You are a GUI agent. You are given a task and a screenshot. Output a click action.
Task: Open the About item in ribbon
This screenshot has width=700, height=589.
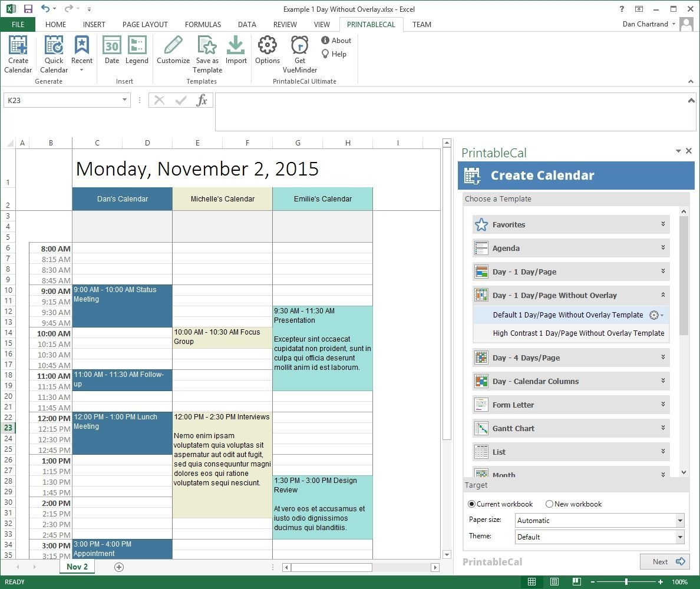tap(336, 40)
